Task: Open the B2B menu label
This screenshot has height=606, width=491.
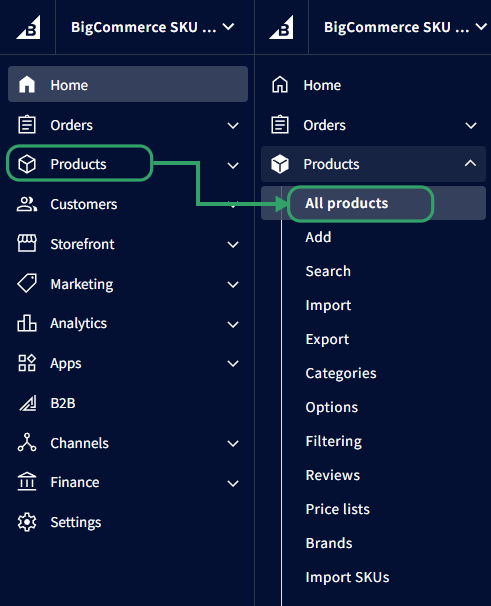Action: [63, 403]
